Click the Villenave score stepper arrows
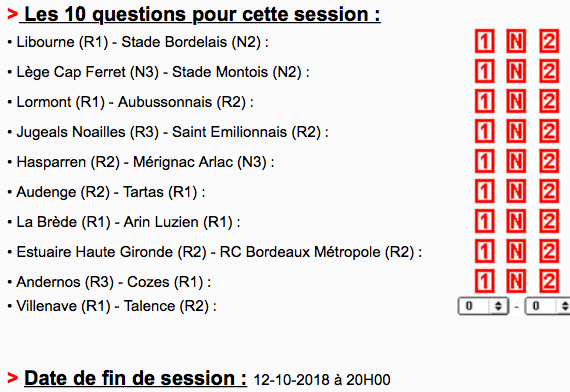This screenshot has height=392, width=570. tap(498, 306)
